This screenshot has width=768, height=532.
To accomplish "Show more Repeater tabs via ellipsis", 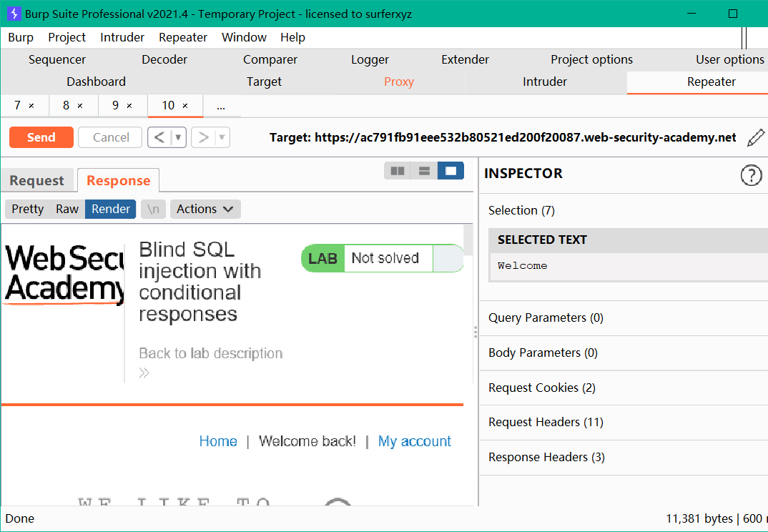I will (221, 106).
